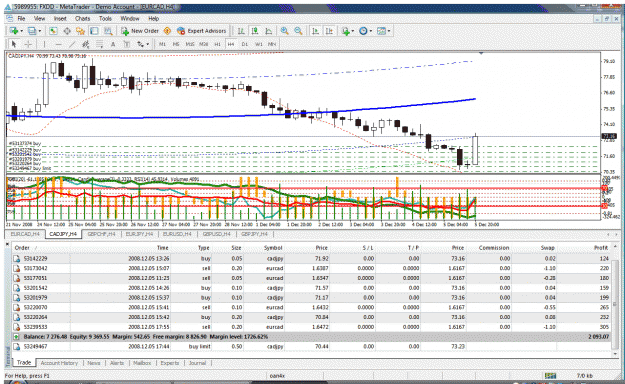Image resolution: width=625 pixels, height=384 pixels.
Task: Toggle the Terminal window icon
Action: click(94, 31)
